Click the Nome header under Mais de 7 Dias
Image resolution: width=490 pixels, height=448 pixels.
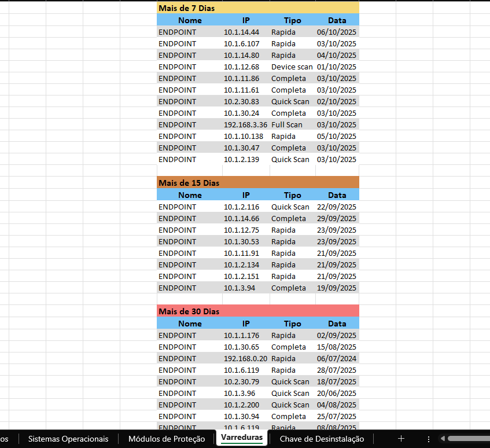190,20
